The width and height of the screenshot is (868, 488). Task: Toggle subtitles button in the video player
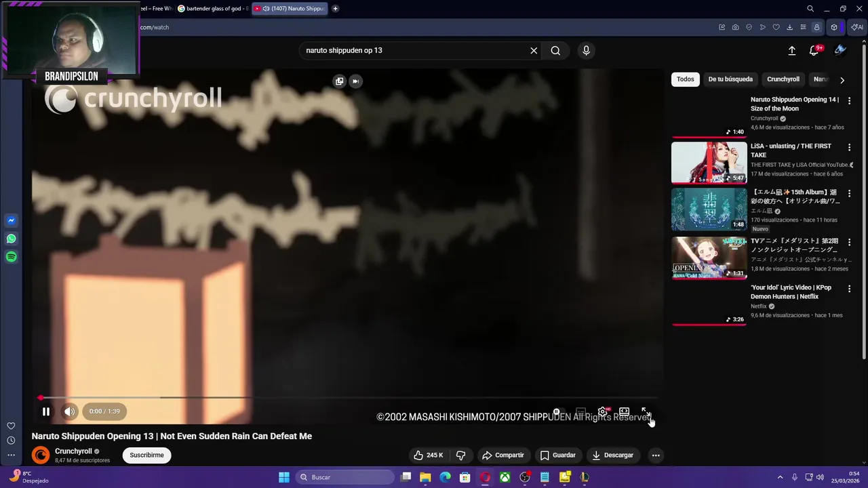tap(580, 411)
